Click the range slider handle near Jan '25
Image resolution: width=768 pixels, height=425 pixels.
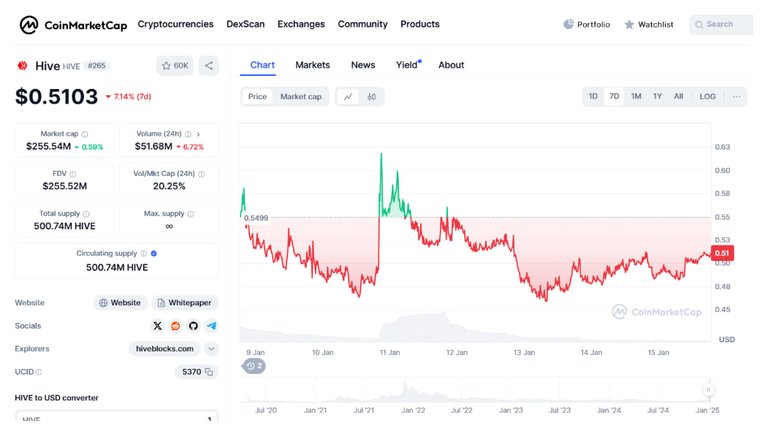708,390
